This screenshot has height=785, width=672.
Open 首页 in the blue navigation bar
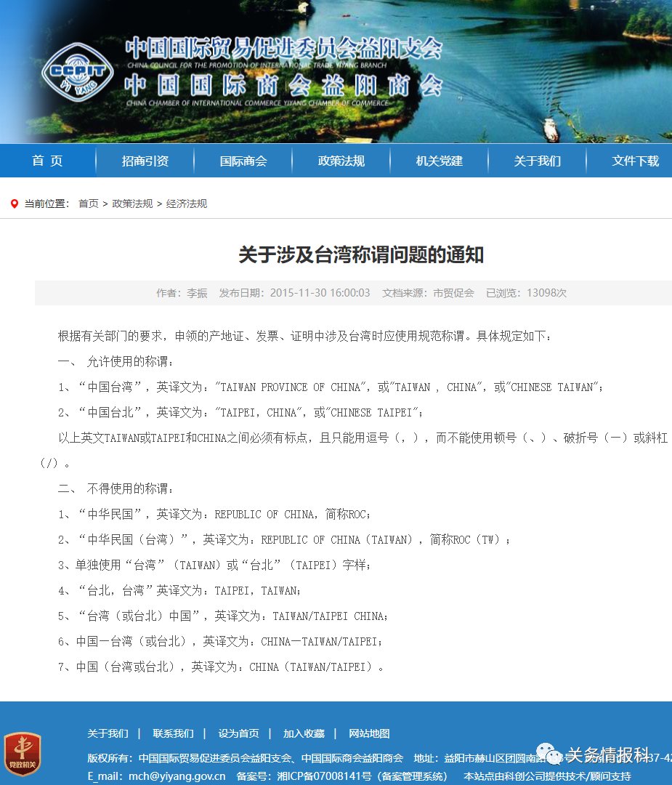pos(47,161)
